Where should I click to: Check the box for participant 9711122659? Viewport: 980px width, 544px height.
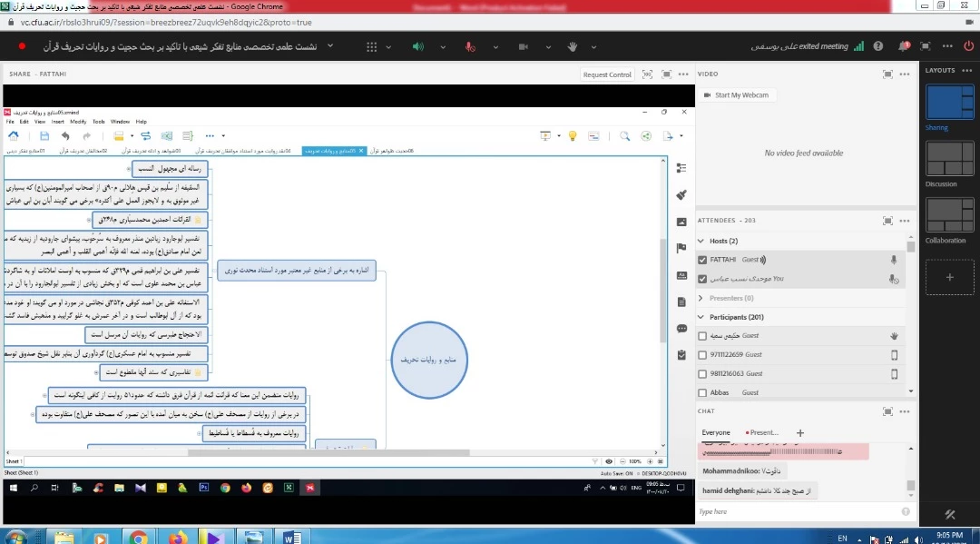click(702, 354)
